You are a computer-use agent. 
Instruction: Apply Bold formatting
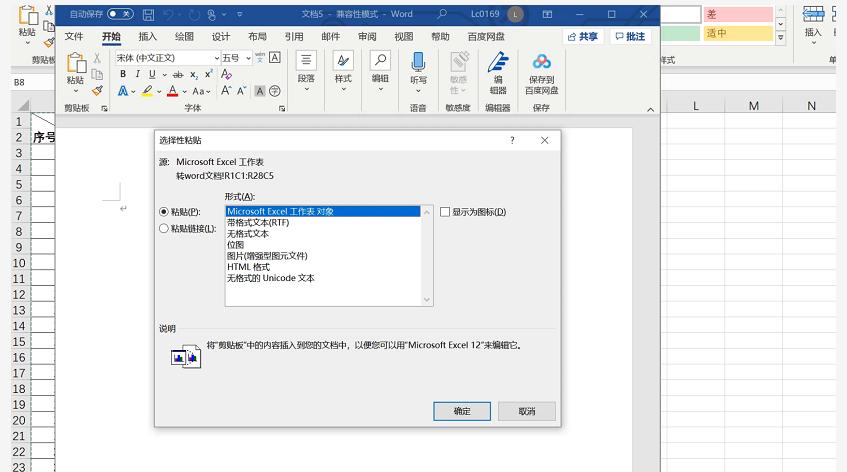(x=123, y=74)
